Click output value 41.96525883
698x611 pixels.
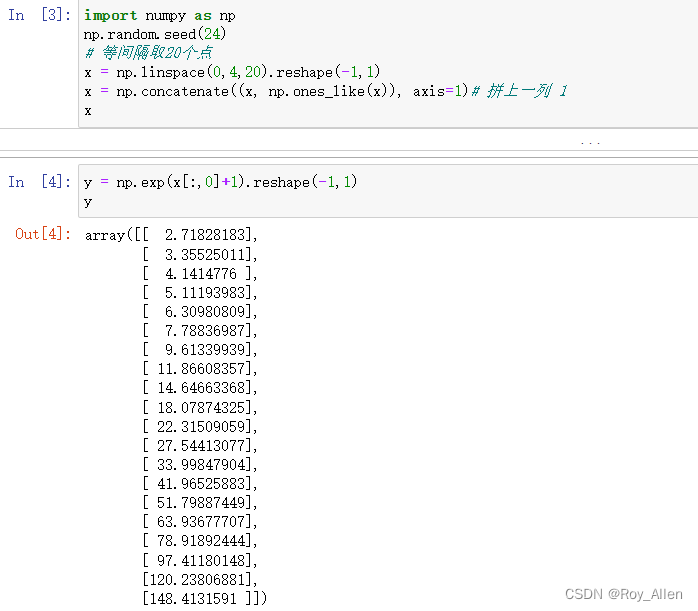(201, 484)
